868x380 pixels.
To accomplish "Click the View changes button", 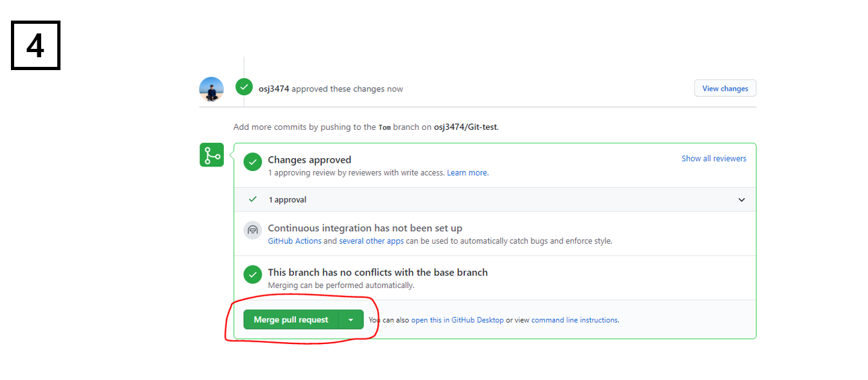I will click(x=725, y=88).
